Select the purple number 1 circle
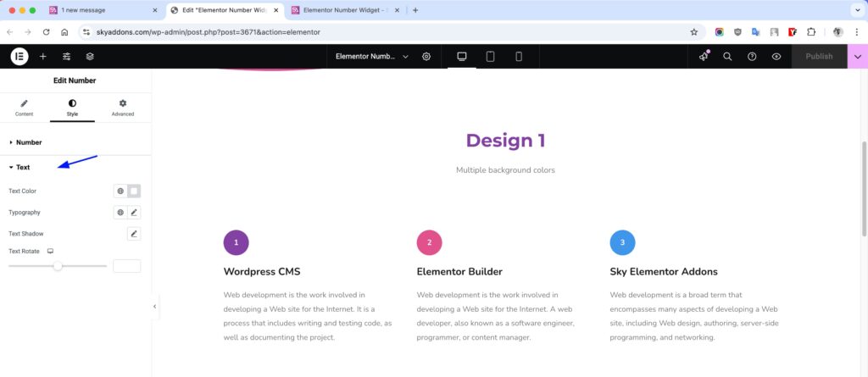Image resolution: width=868 pixels, height=377 pixels. [x=236, y=242]
